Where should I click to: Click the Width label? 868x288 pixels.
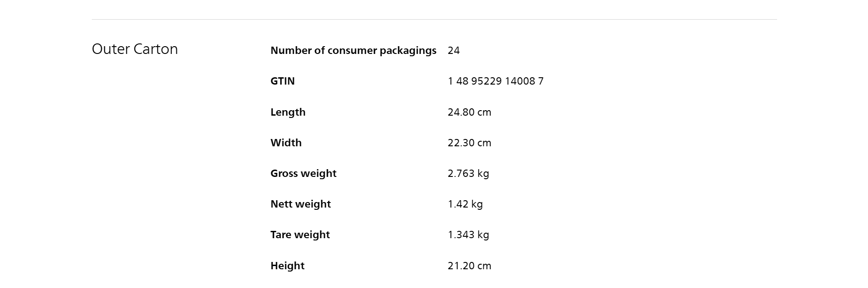[x=286, y=143]
